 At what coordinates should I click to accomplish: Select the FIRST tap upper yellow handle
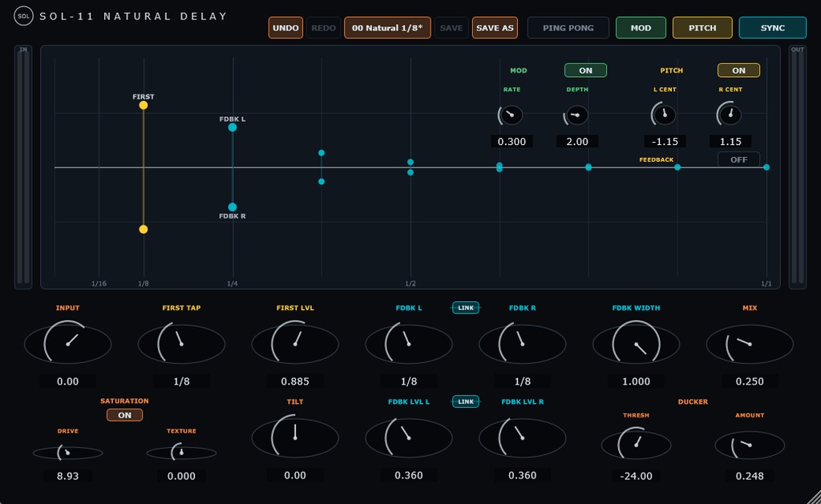tap(143, 105)
